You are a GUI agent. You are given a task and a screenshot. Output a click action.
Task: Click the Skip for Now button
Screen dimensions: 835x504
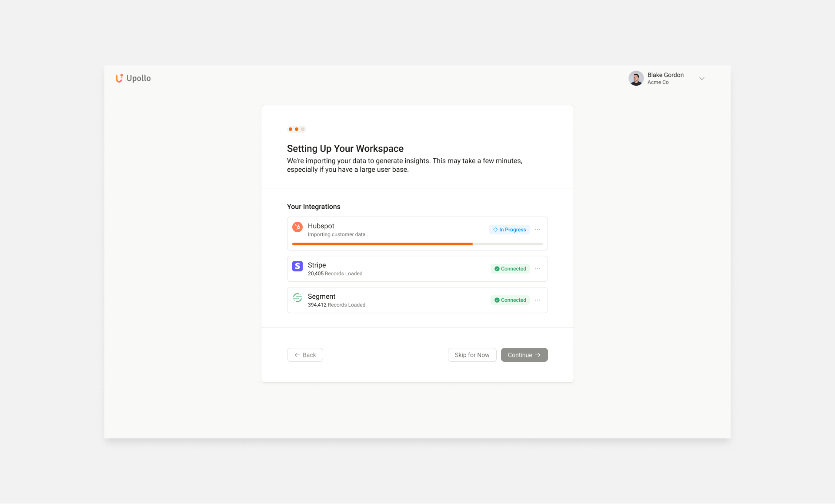coord(472,355)
